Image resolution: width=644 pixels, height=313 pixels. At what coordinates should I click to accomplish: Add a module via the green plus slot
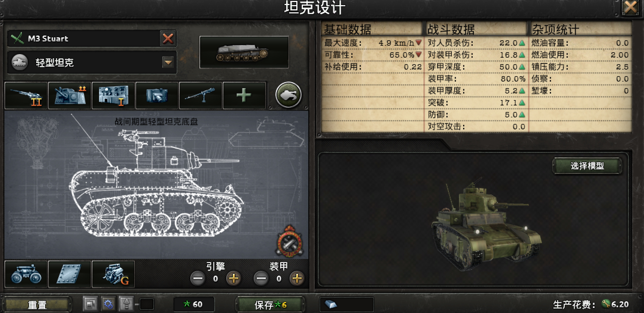pyautogui.click(x=244, y=96)
